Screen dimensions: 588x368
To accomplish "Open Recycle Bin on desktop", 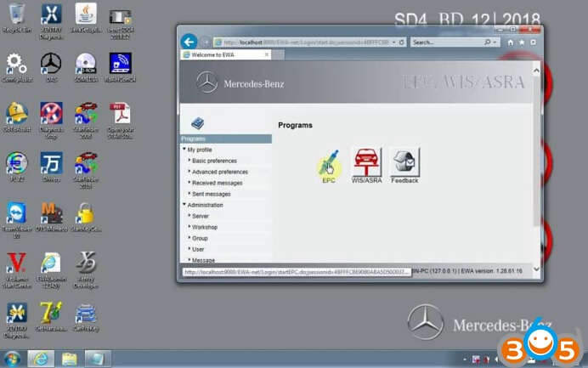I will [16, 18].
